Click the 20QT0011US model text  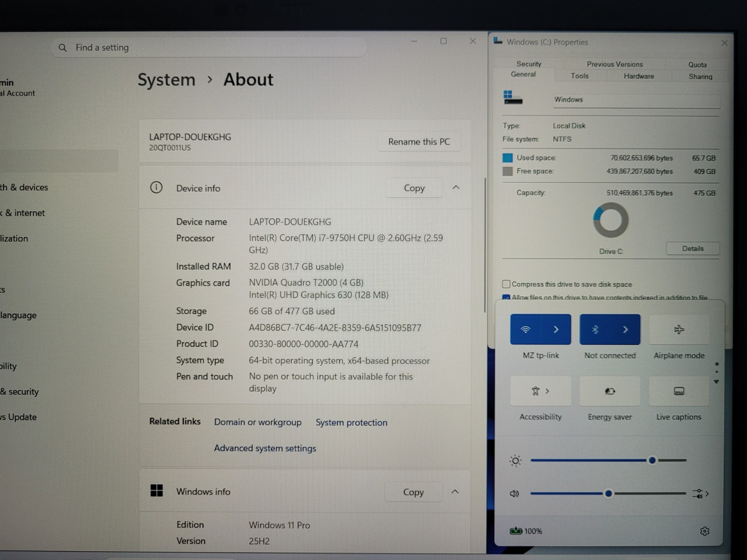pos(170,147)
